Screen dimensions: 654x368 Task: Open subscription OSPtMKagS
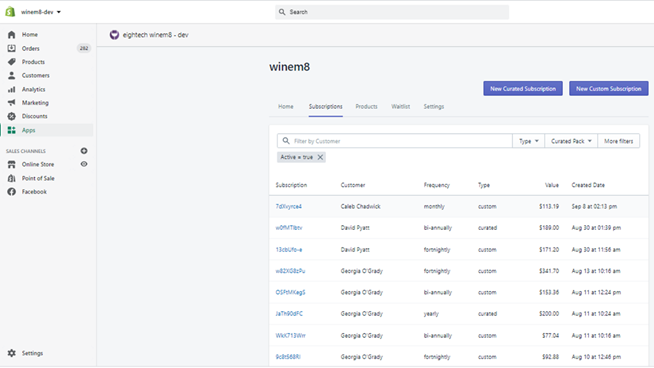coord(291,292)
